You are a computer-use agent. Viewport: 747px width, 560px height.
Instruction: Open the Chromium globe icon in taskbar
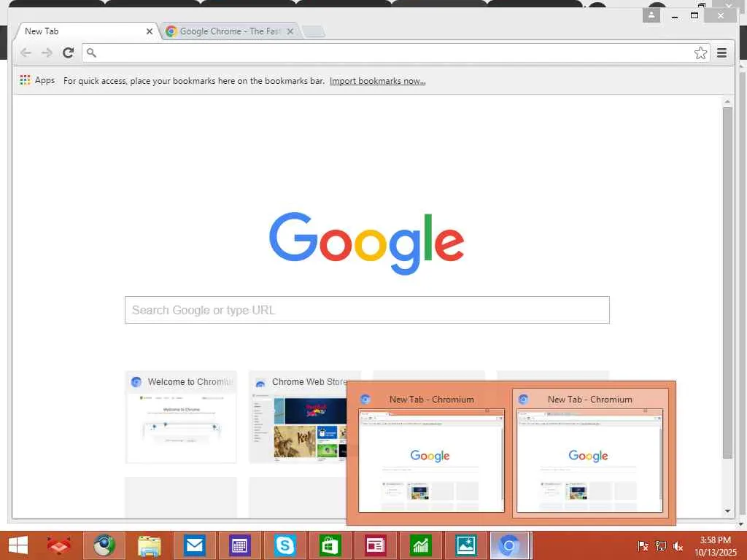click(104, 545)
